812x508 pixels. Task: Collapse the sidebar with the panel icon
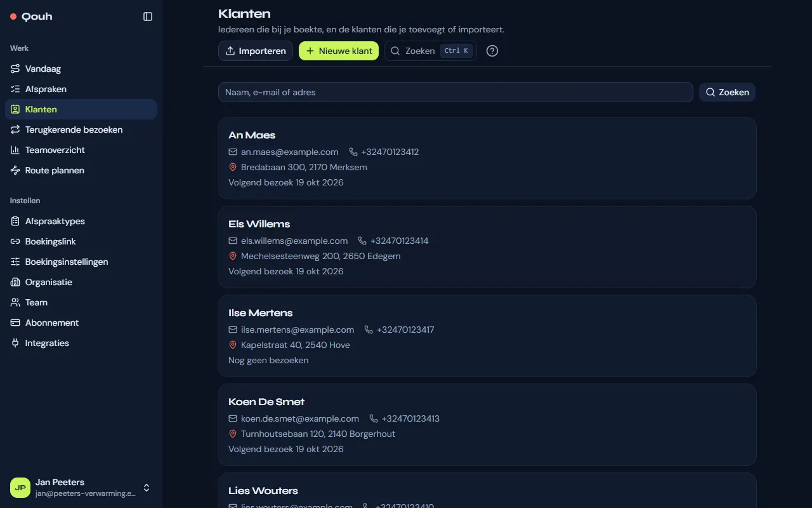click(148, 17)
